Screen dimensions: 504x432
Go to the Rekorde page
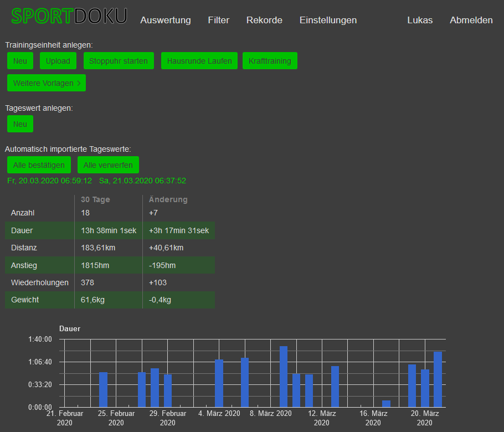(264, 20)
